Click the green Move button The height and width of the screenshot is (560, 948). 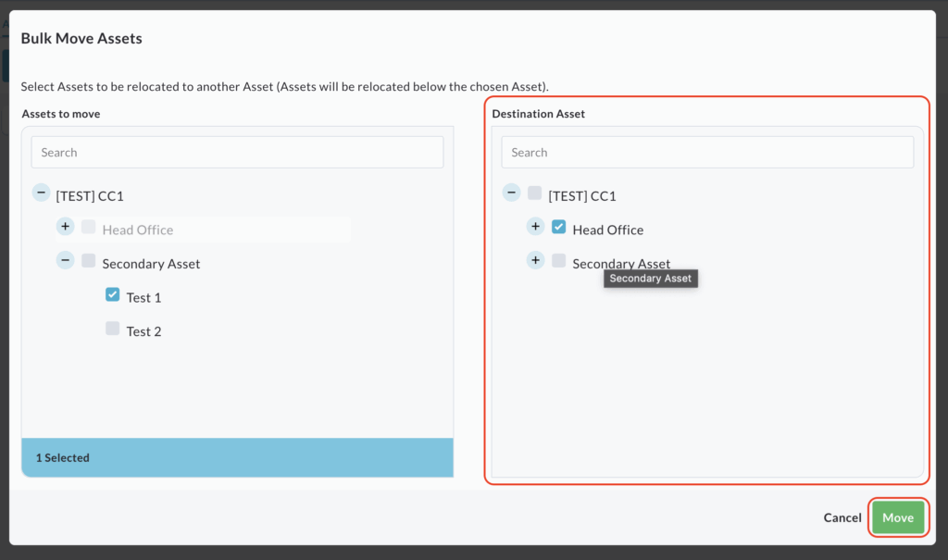[897, 517]
